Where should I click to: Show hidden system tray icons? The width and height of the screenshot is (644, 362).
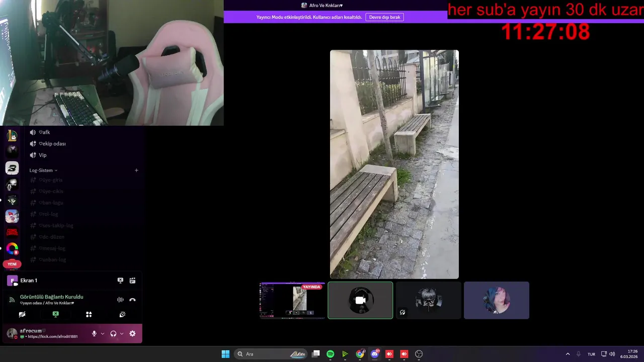568,354
